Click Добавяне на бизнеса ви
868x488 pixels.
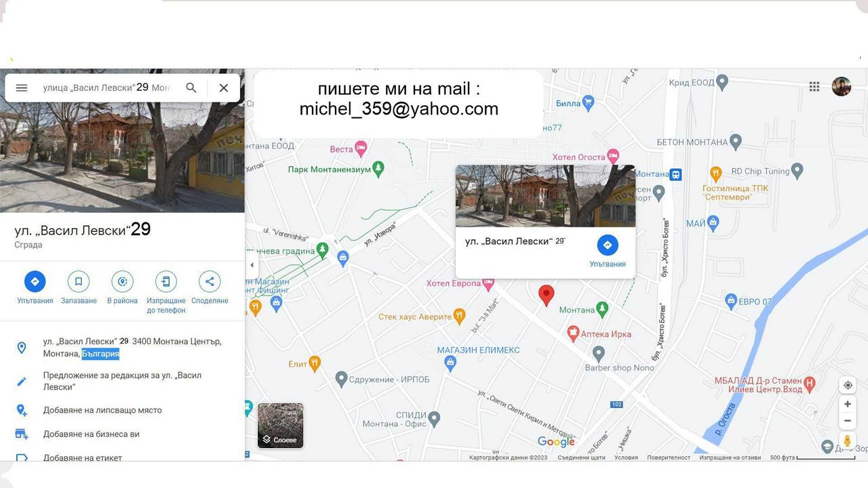click(92, 434)
